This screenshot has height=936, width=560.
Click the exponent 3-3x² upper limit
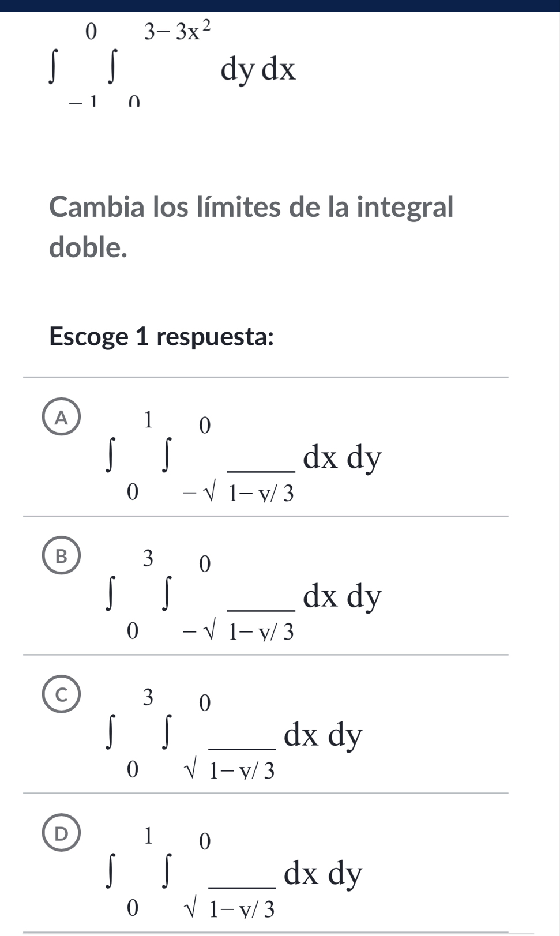coord(177,29)
